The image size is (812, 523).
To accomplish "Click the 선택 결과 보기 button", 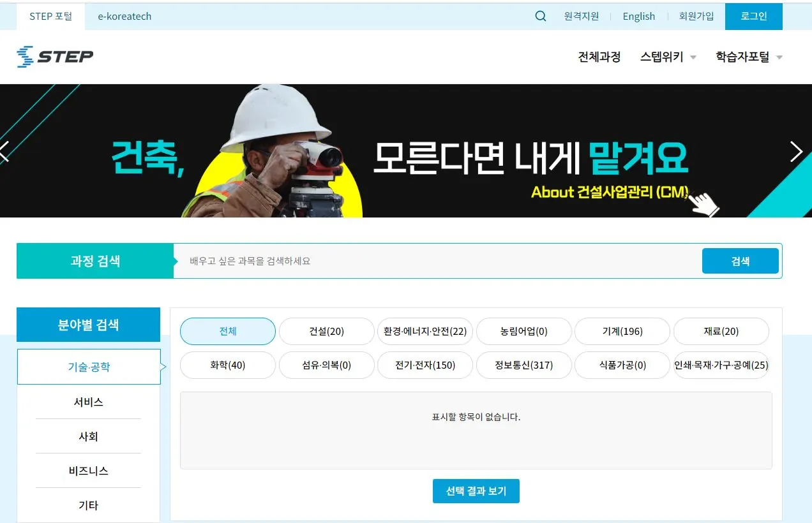I will coord(476,490).
